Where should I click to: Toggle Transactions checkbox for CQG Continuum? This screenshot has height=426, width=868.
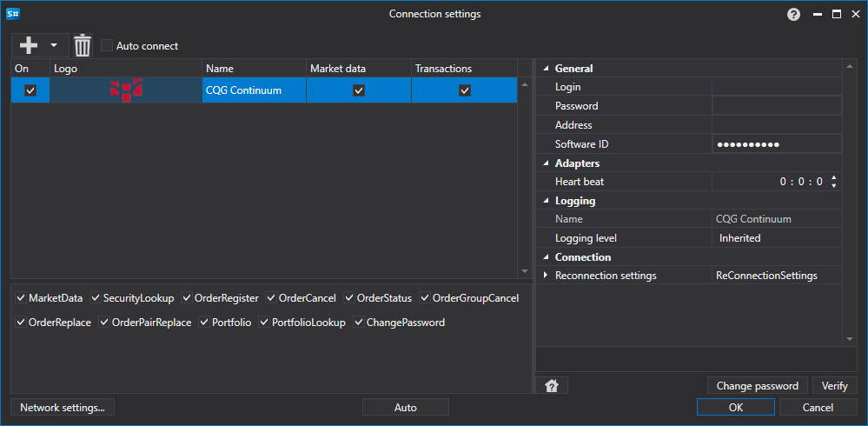(465, 90)
